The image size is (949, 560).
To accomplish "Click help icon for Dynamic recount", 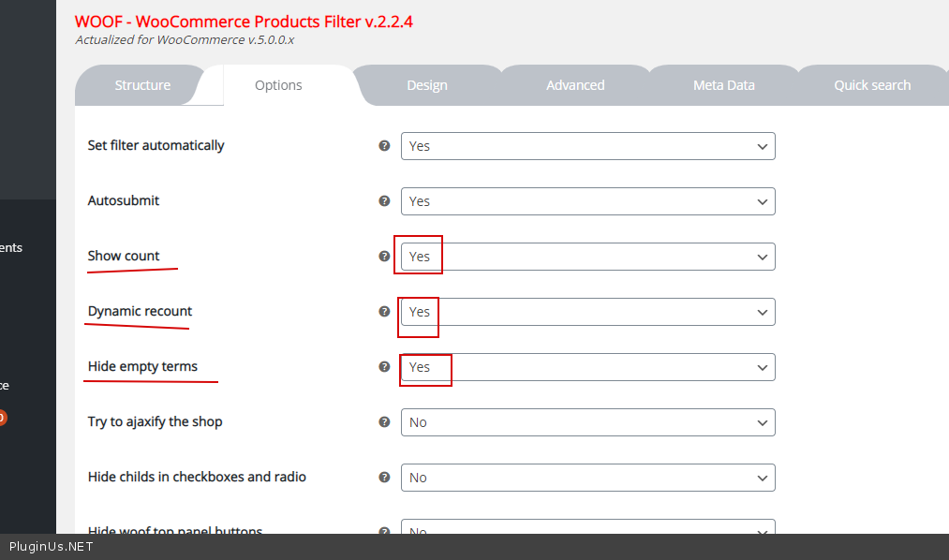I will (x=384, y=312).
